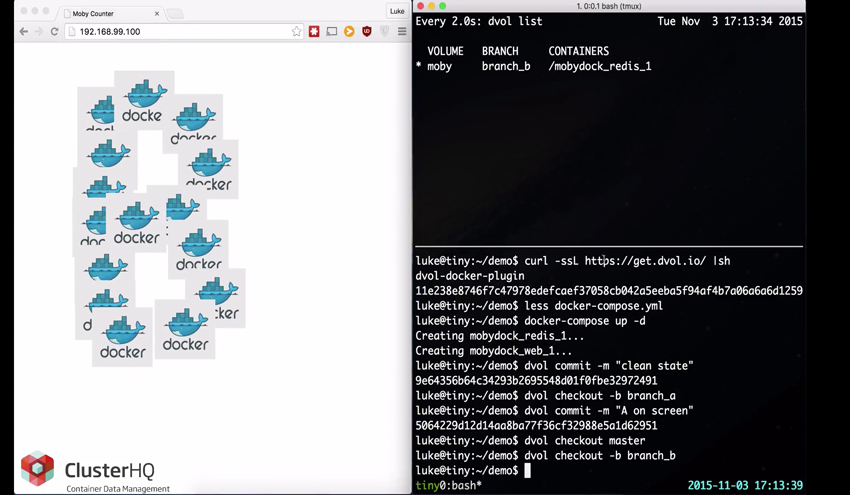The width and height of the screenshot is (850, 495).
Task: Open the red asterisk extension icon
Action: pos(314,31)
